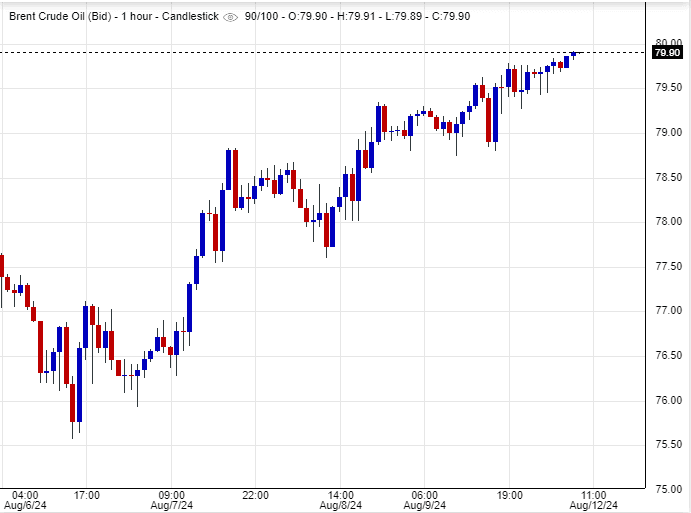Click the 79.00 label on price axis
This screenshot has width=691, height=513.
pyautogui.click(x=668, y=132)
